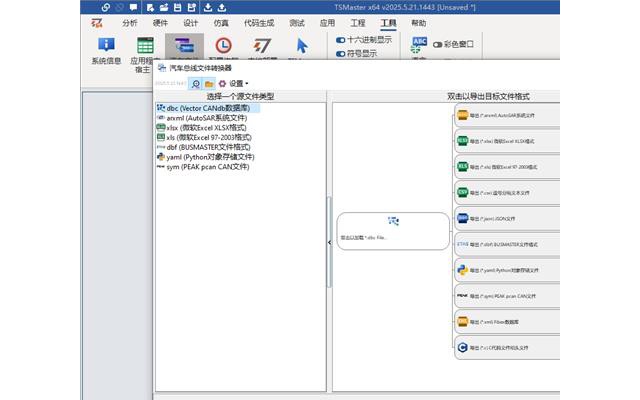
Task: Select sym (PEAK pcan CAN文件) source type
Action: tap(203, 167)
